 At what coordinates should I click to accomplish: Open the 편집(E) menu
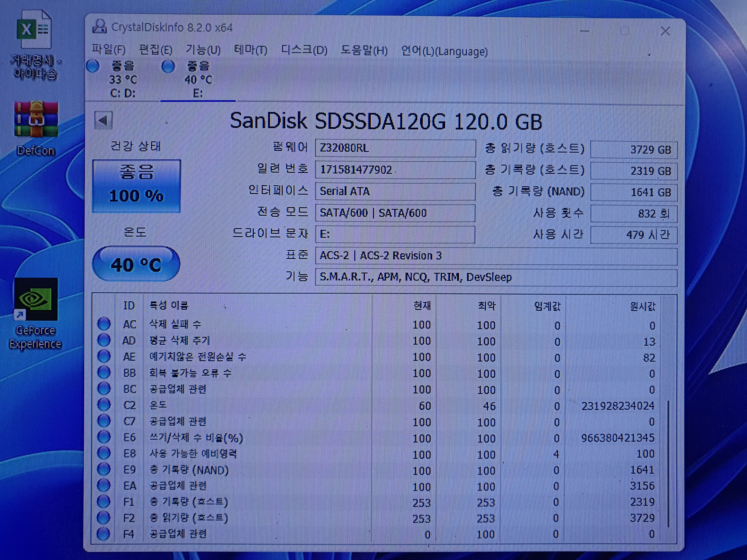[x=156, y=50]
